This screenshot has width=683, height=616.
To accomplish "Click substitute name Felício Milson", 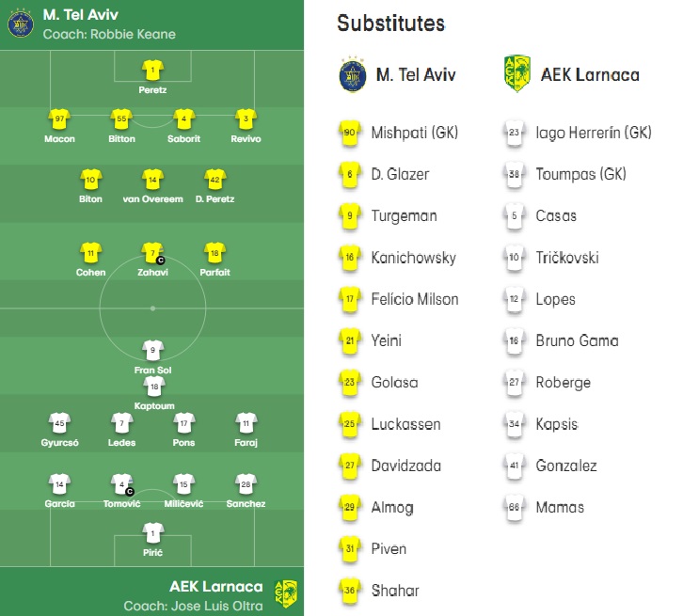I will [x=415, y=299].
